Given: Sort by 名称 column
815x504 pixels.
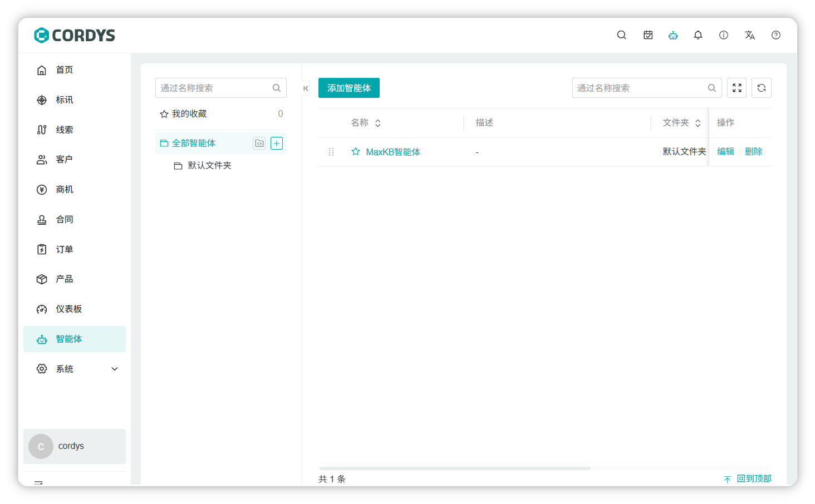Looking at the screenshot, I should click(378, 123).
